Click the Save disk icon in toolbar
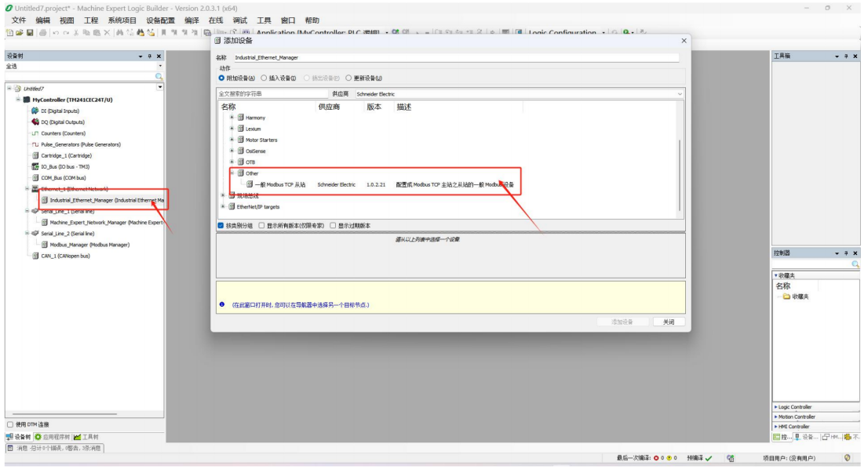The height and width of the screenshot is (473, 868). point(30,33)
